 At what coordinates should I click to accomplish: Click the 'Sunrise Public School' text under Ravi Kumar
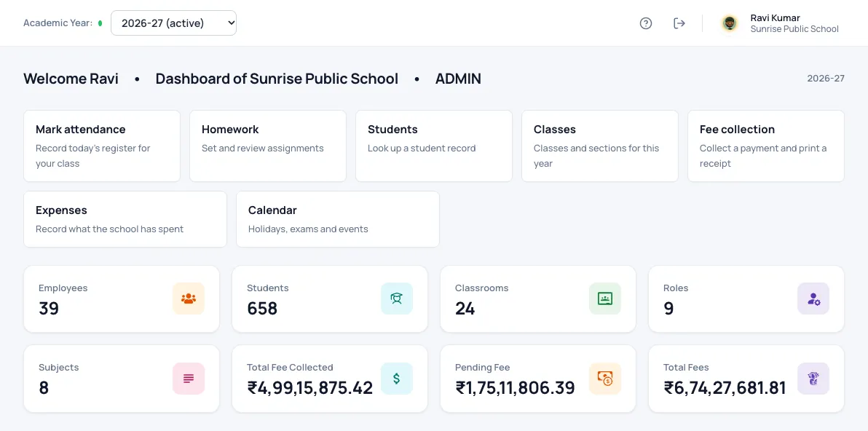[x=794, y=29]
